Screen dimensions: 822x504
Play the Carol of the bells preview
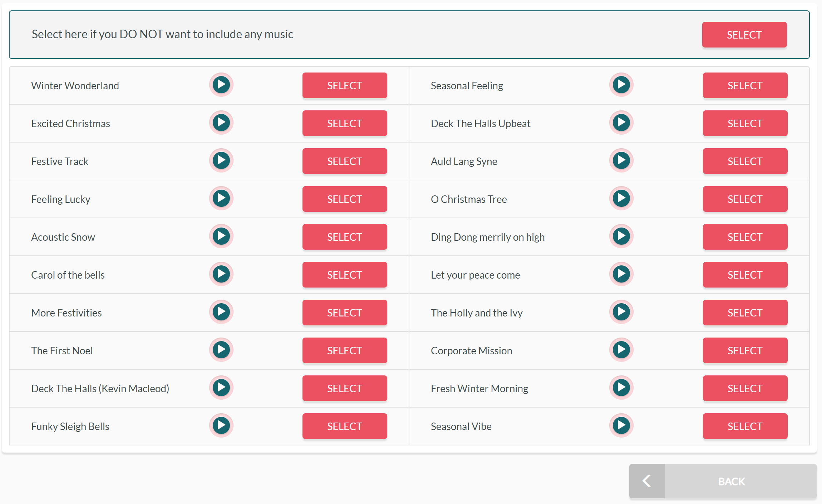[221, 274]
